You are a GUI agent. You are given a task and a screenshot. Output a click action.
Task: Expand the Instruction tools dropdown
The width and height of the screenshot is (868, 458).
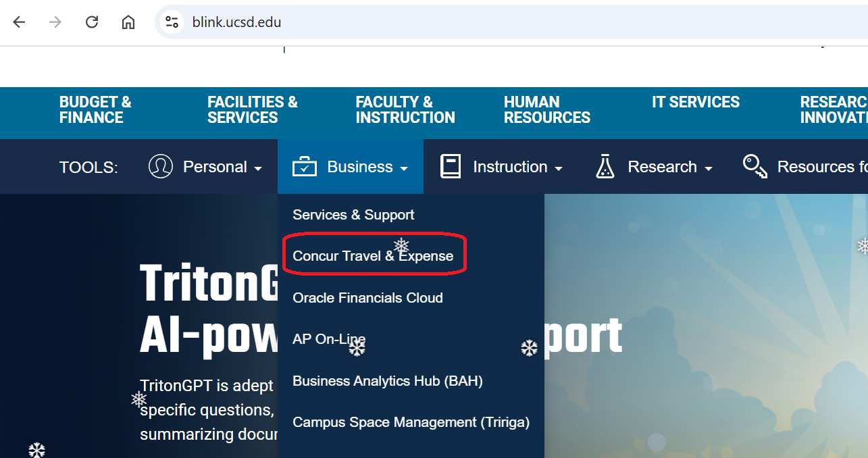(x=517, y=167)
